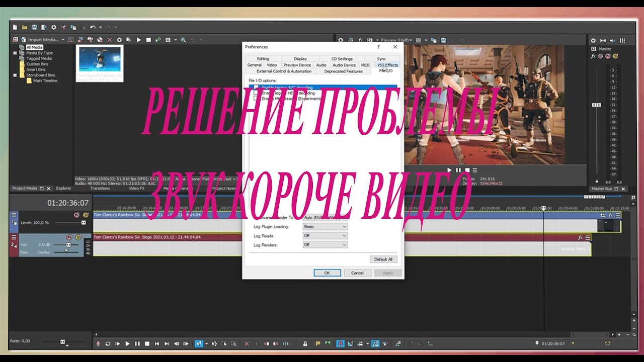The image size is (644, 362).
Task: Adjust the Master bus volume fader
Action: click(596, 105)
